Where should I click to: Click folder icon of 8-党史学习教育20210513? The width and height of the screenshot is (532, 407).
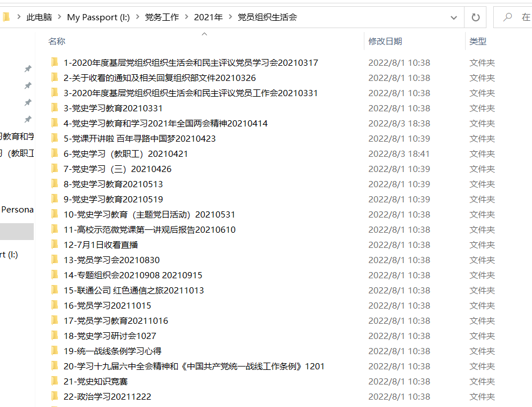click(55, 184)
